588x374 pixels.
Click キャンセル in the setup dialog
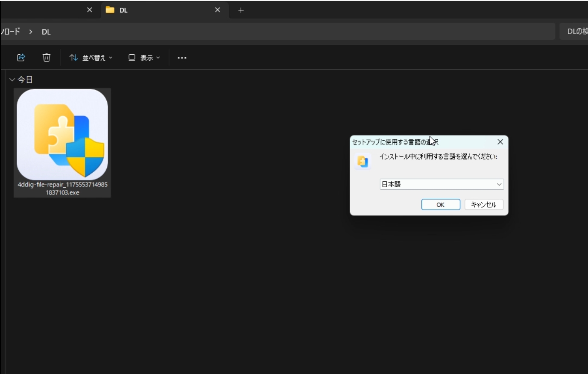click(484, 205)
